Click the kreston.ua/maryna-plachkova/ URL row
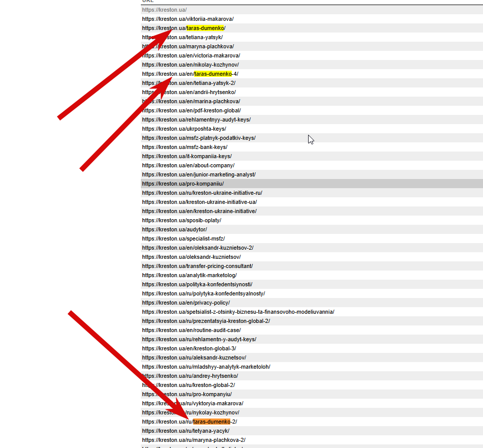This screenshot has width=483, height=448. coord(312,46)
